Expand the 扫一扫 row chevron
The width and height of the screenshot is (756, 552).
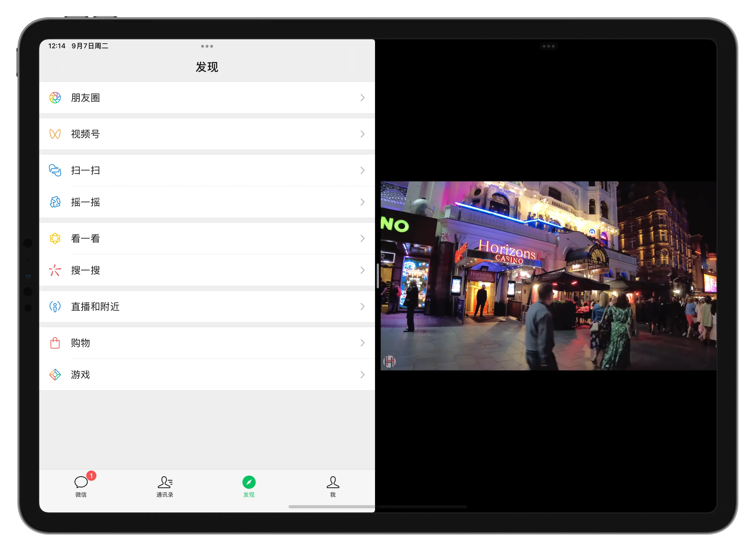tap(363, 170)
